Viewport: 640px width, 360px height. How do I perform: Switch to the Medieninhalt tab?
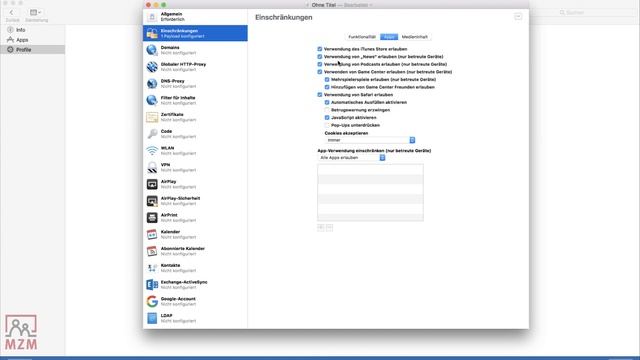[415, 37]
